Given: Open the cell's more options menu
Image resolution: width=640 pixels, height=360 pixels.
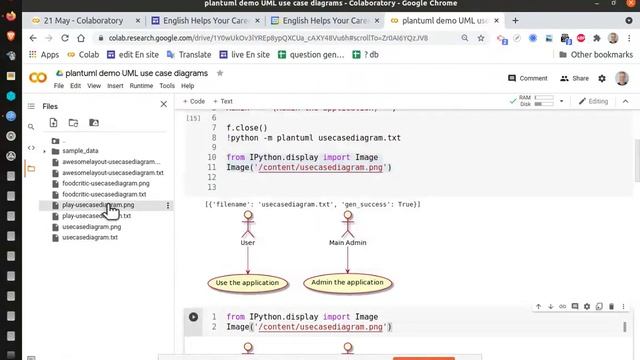Looking at the screenshot, I should click(x=623, y=307).
